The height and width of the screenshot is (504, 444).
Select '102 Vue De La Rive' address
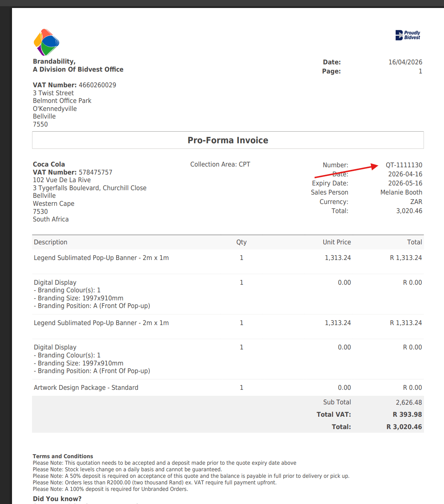point(62,180)
